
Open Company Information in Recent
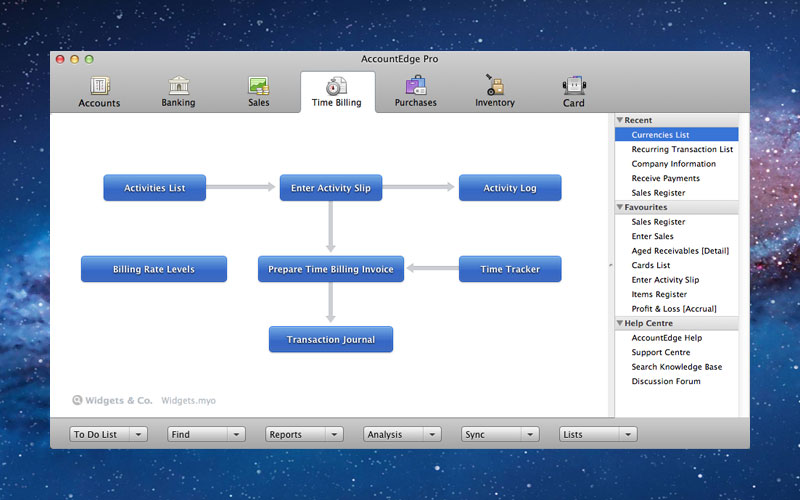[677, 164]
